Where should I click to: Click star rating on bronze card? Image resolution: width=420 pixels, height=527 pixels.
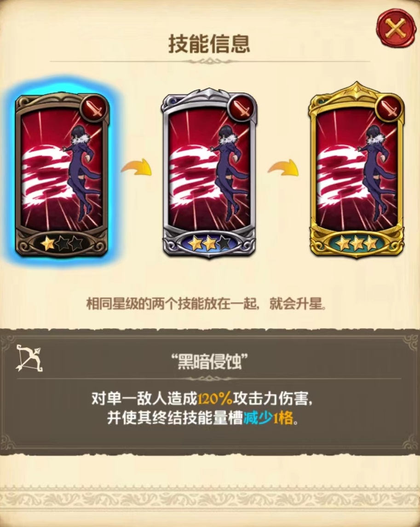click(x=62, y=243)
